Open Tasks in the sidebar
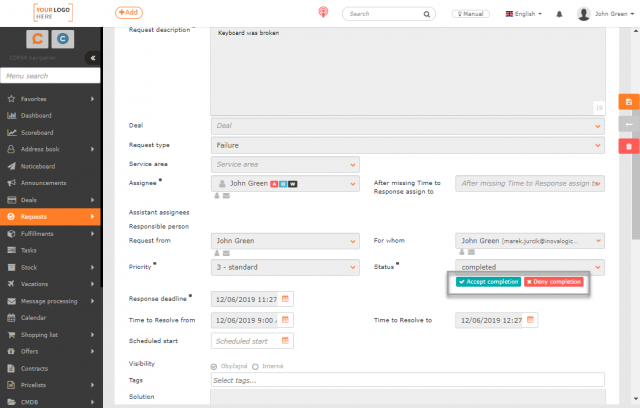This screenshot has width=640, height=408. 51,250
